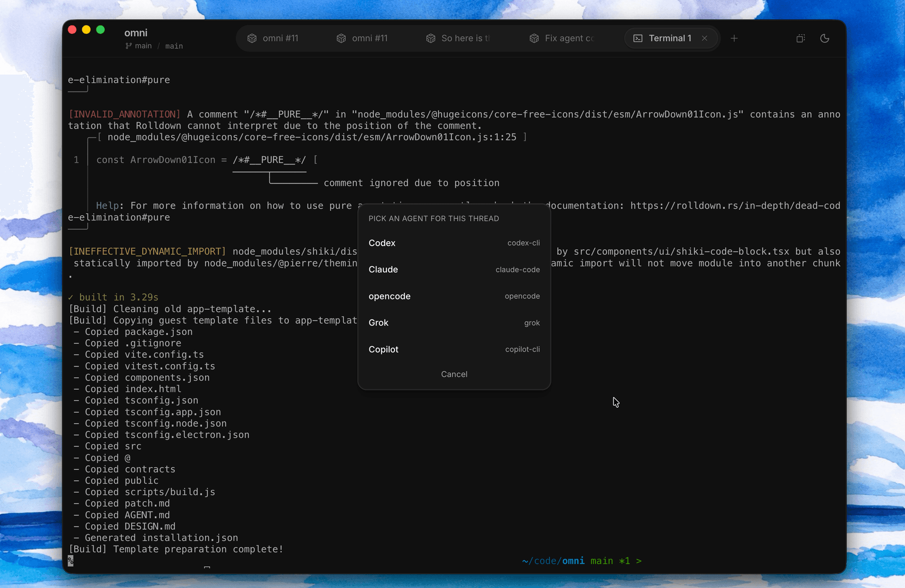Open the main branch selector in title
Screen dimensions: 905x588
143,46
